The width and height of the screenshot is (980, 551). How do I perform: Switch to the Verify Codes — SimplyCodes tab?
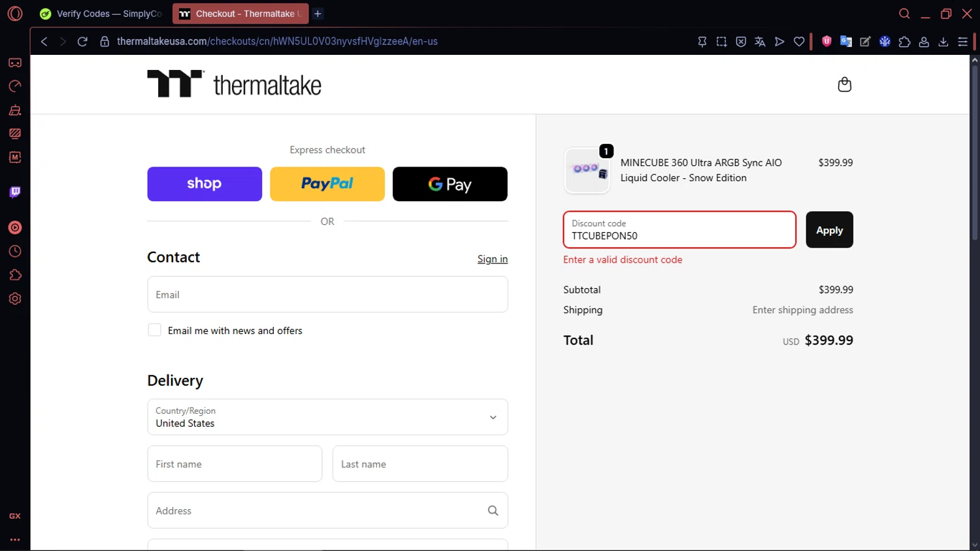click(x=101, y=14)
